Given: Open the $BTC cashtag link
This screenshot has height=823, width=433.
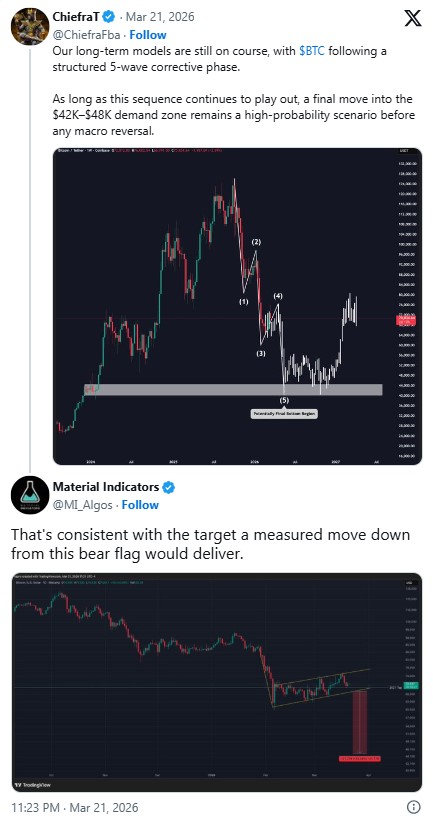Looking at the screenshot, I should pos(312,51).
